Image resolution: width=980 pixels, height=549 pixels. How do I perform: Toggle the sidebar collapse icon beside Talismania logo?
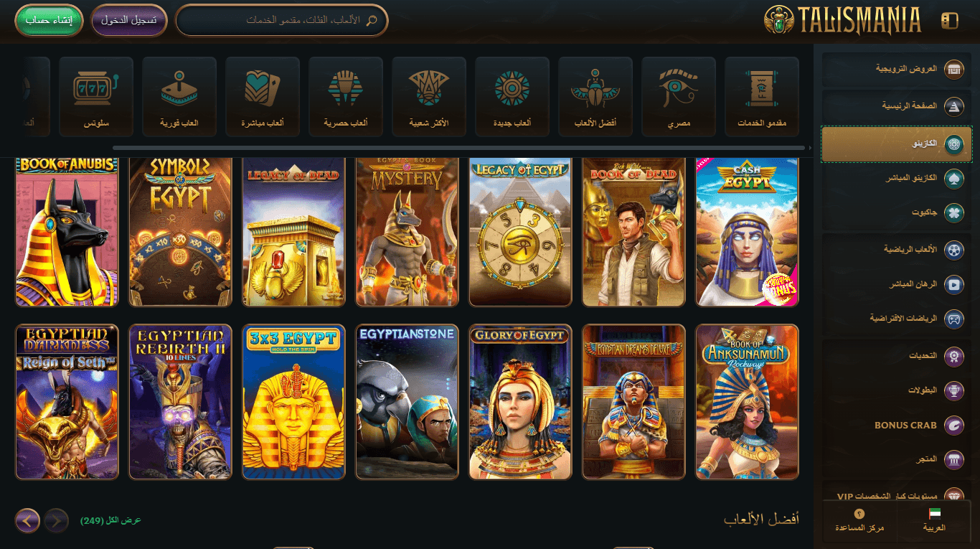pos(949,21)
